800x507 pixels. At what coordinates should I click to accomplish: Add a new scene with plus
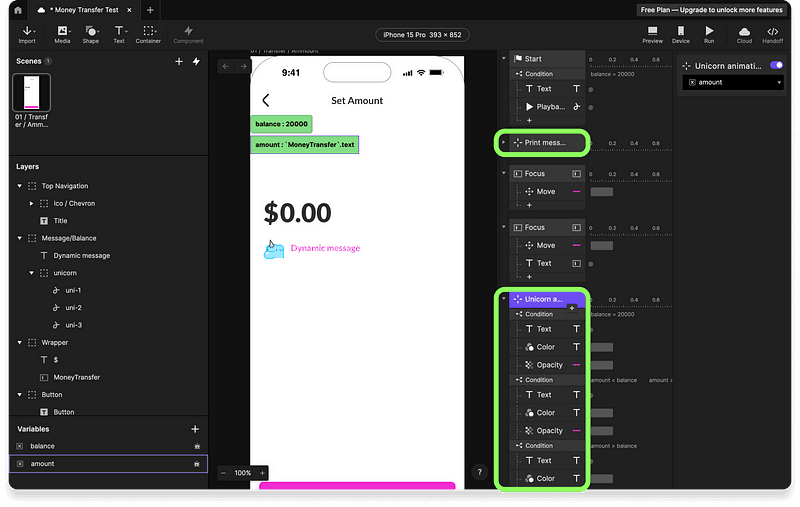(179, 61)
